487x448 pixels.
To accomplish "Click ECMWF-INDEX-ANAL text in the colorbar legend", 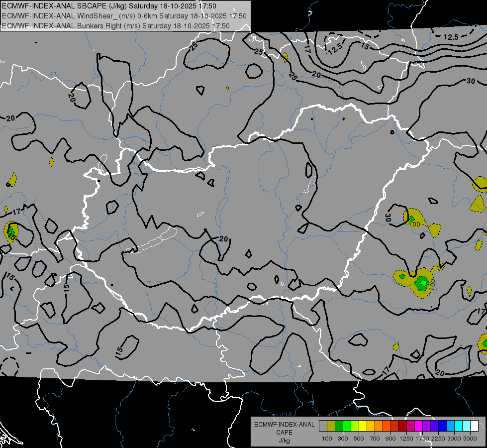I will point(284,425).
